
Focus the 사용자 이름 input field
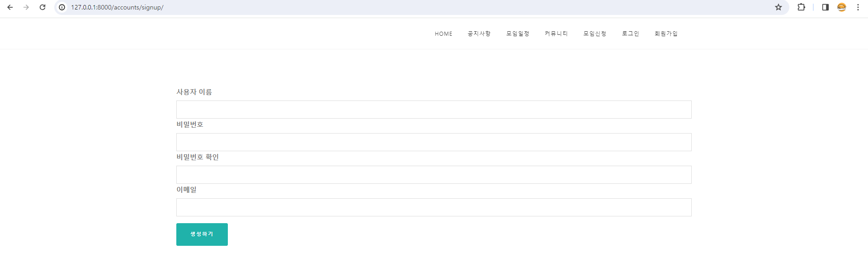pyautogui.click(x=434, y=110)
